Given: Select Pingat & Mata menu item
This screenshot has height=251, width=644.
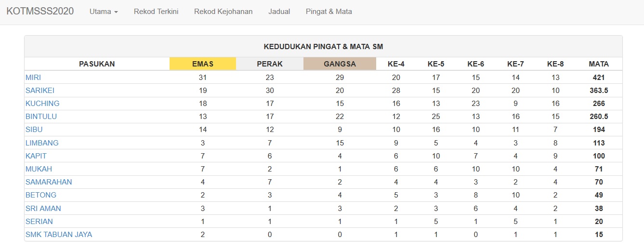Looking at the screenshot, I should click(x=329, y=12).
